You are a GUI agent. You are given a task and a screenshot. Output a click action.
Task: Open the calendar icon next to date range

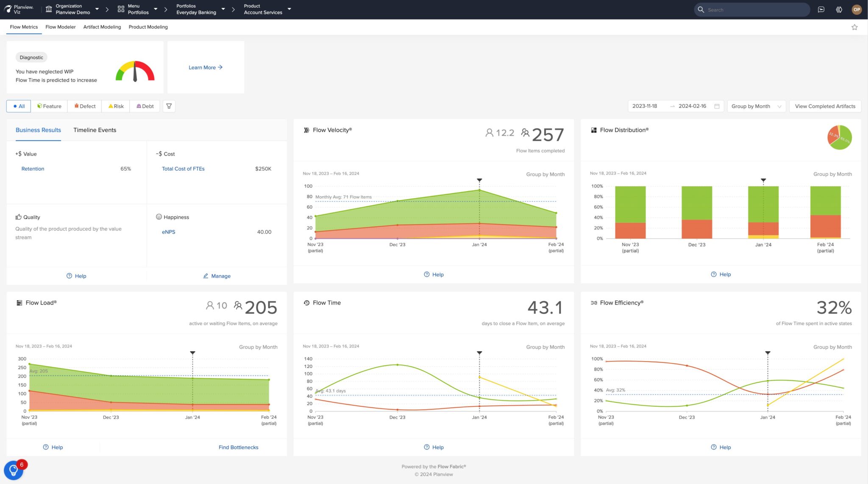click(x=716, y=106)
